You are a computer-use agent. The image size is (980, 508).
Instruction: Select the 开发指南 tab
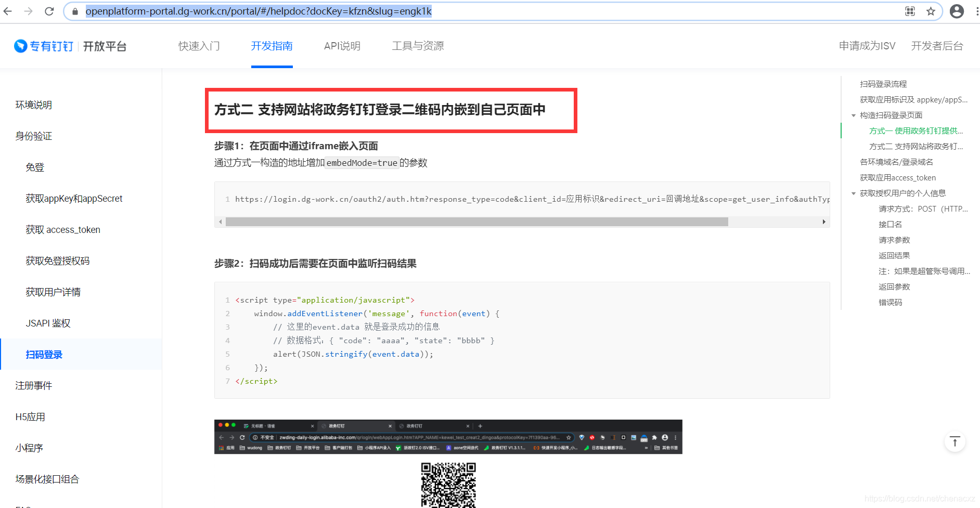coord(272,46)
